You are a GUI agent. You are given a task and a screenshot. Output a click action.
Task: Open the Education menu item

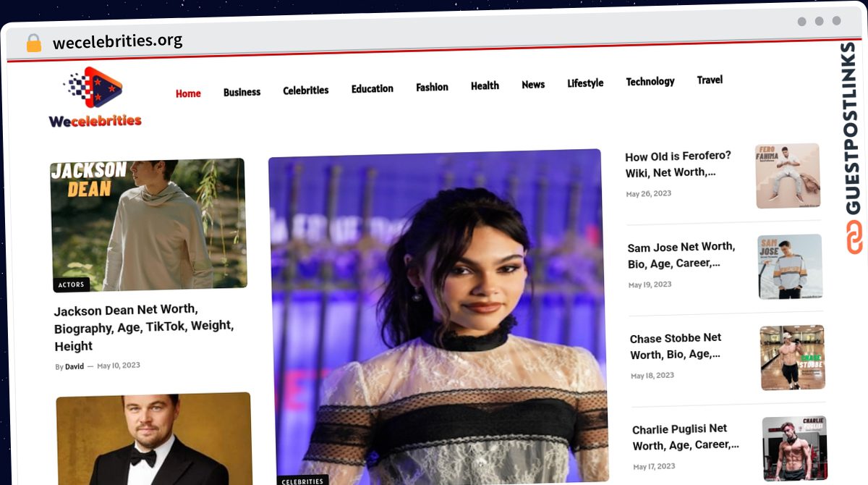(373, 88)
